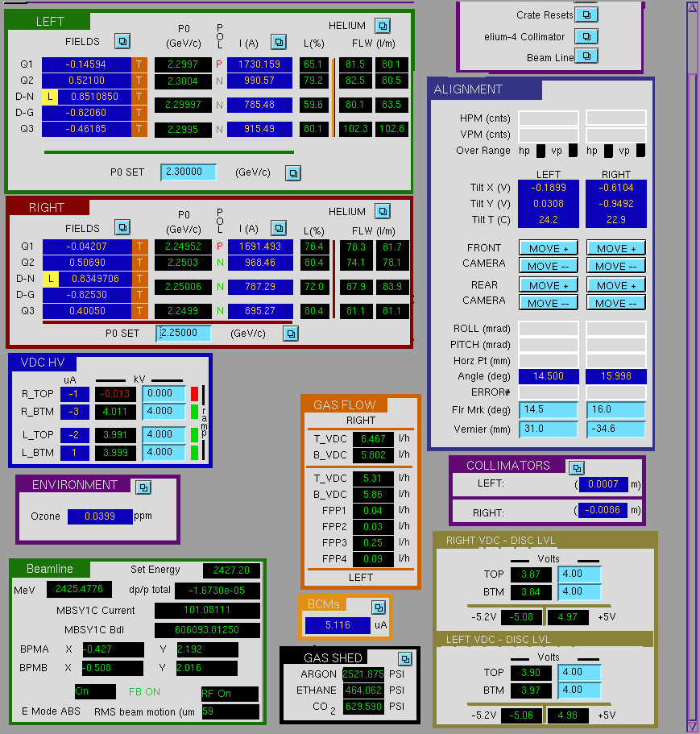Open related display beside RIGHT P0 SET

click(291, 334)
